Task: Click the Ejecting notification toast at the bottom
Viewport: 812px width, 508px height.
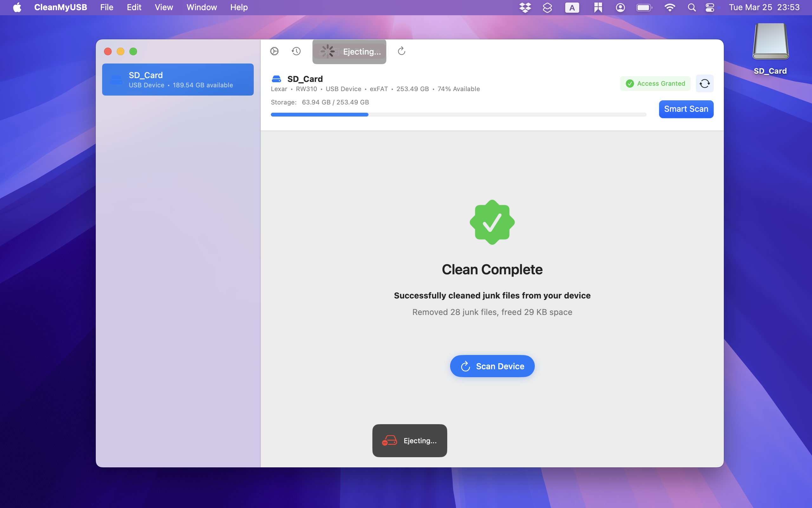Action: (x=409, y=440)
